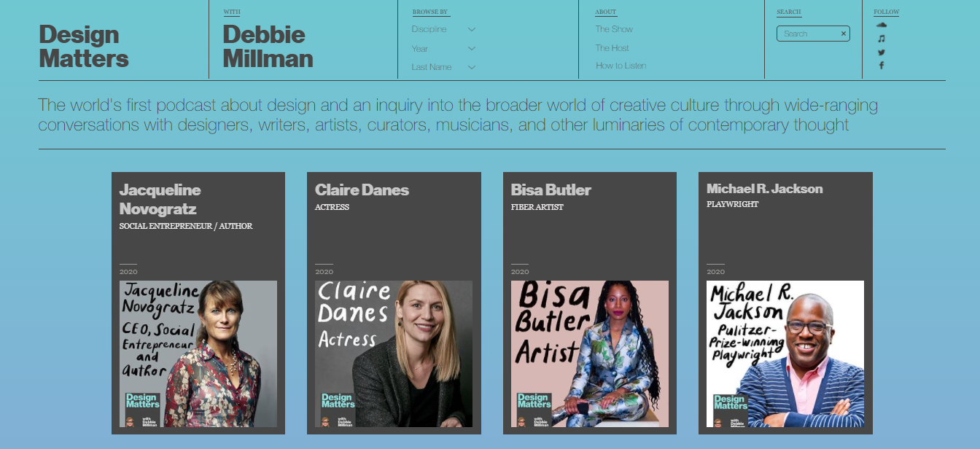Visit the How to Listen page
Viewport: 980px width, 449px height.
tap(621, 65)
